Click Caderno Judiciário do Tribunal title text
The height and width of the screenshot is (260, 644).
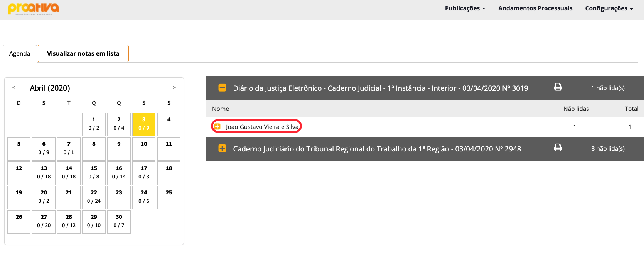[x=377, y=149]
